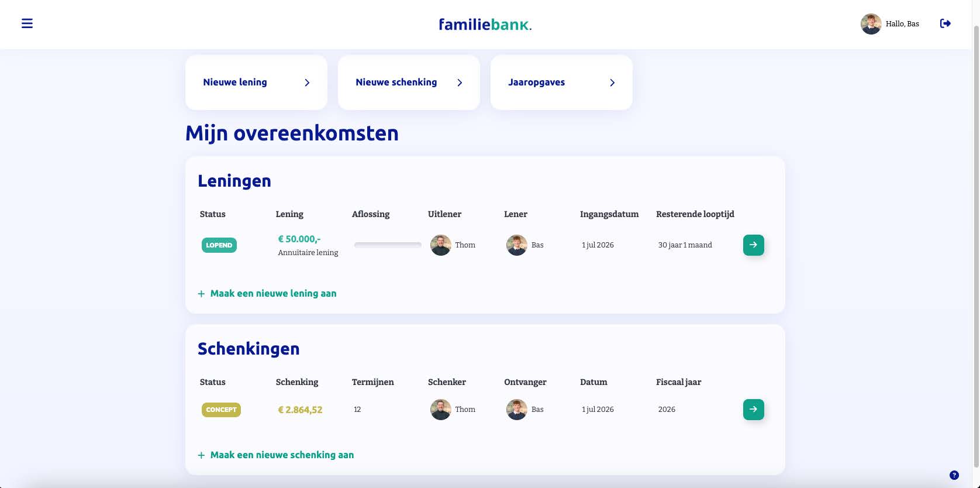Click Uitlener column header
The height and width of the screenshot is (488, 980).
(x=444, y=214)
